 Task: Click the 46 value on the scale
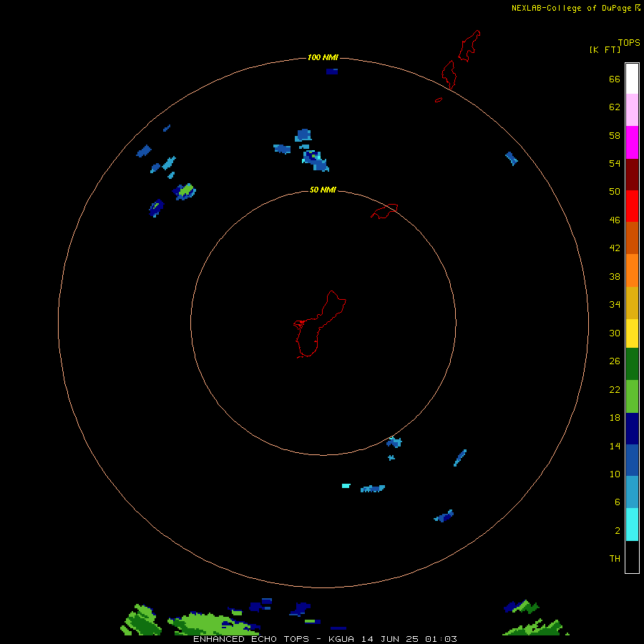[615, 220]
